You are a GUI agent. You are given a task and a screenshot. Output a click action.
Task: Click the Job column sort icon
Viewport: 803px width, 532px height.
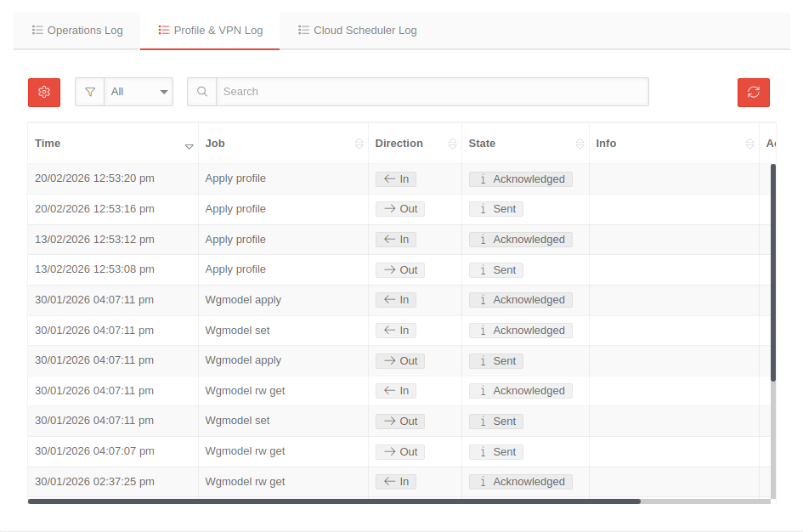(359, 144)
